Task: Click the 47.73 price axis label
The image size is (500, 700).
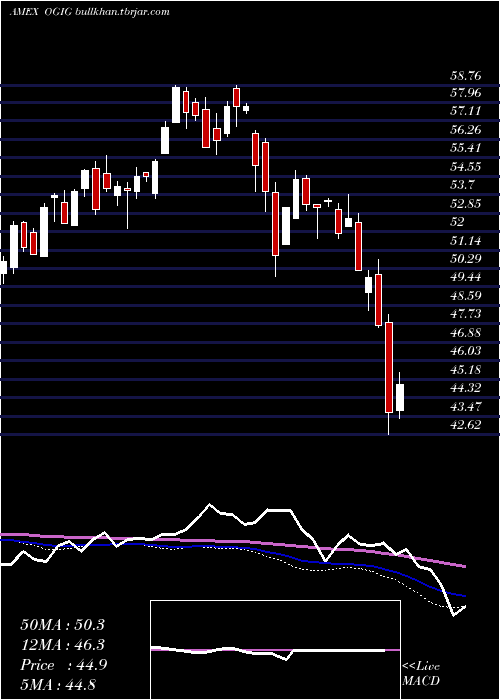Action: click(x=465, y=314)
